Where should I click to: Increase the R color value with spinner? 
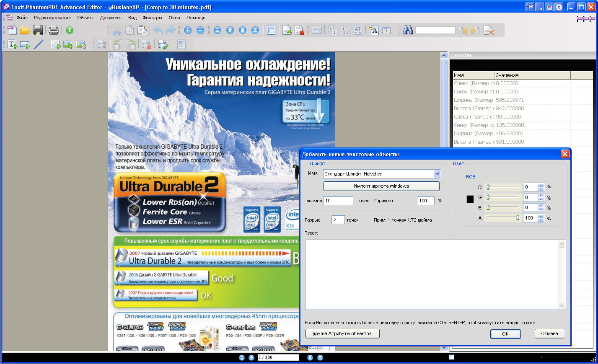(541, 185)
